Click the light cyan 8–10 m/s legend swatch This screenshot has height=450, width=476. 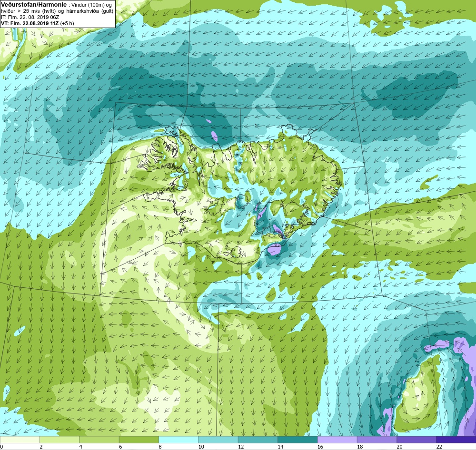[x=178, y=440]
